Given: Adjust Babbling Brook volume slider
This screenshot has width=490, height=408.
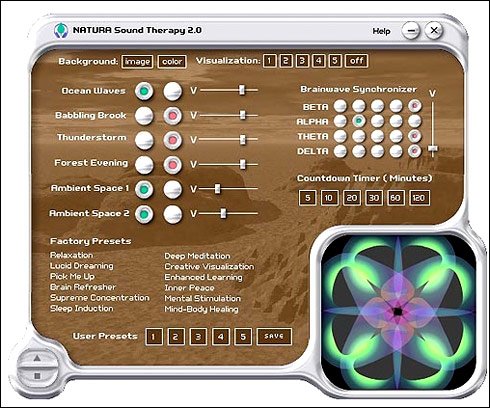Looking at the screenshot, I should tap(243, 115).
